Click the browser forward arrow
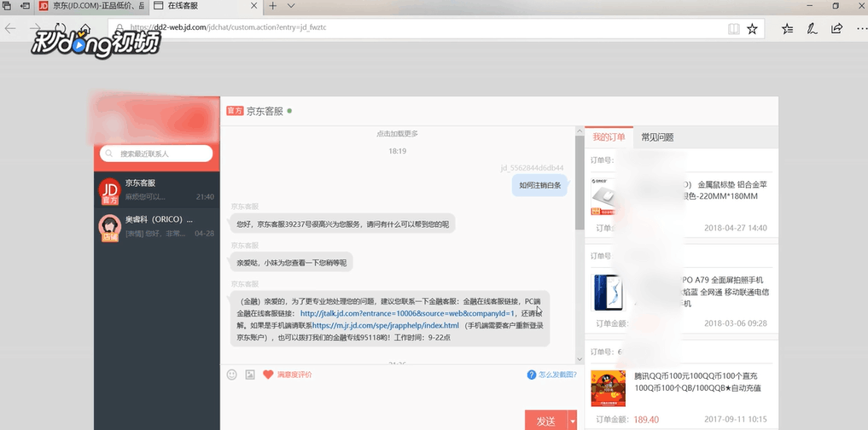 click(x=36, y=28)
